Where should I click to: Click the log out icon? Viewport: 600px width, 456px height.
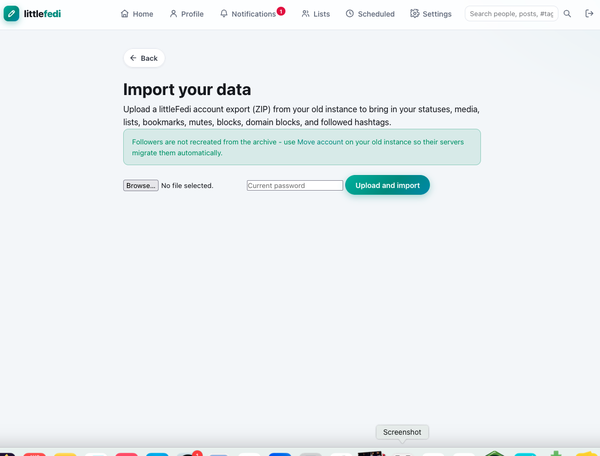pos(589,14)
